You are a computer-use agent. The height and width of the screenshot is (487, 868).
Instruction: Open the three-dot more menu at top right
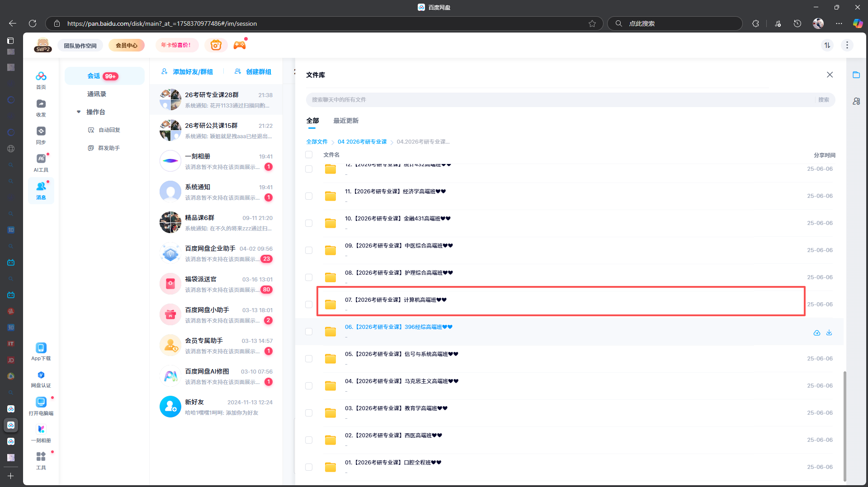coord(847,45)
